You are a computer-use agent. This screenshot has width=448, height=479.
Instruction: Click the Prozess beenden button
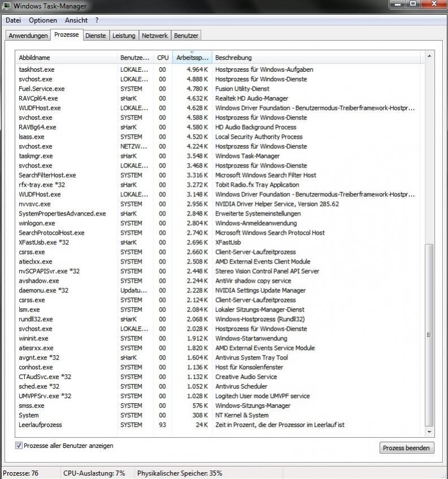click(x=406, y=448)
